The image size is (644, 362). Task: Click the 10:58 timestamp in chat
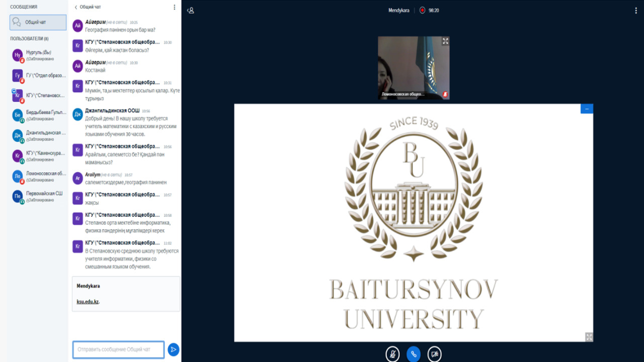click(168, 215)
